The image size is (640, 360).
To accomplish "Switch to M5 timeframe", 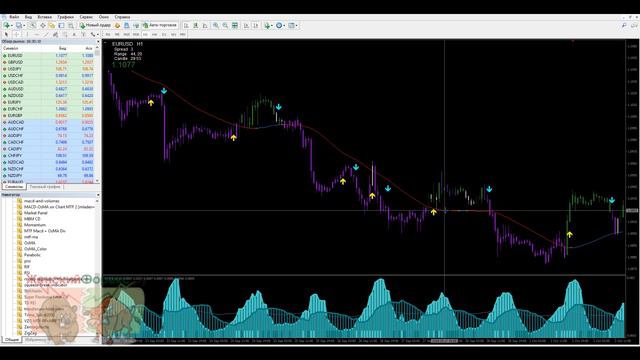I will coord(117,34).
